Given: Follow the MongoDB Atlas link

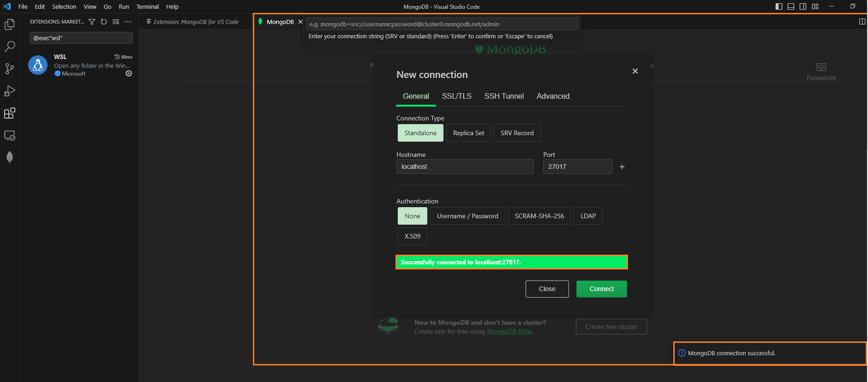Looking at the screenshot, I should coord(509,331).
